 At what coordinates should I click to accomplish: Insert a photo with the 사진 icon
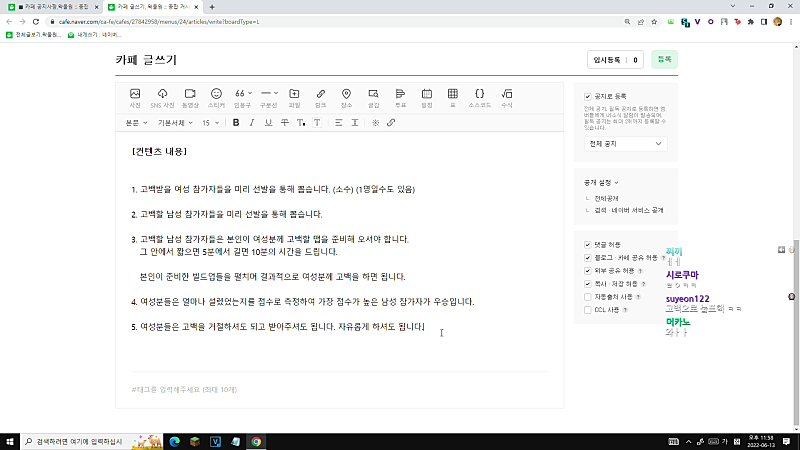coord(135,98)
